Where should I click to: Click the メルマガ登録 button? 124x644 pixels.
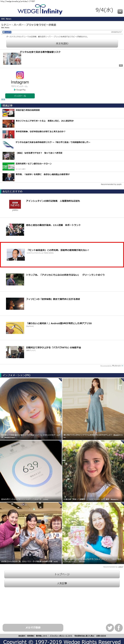(x=33, y=627)
